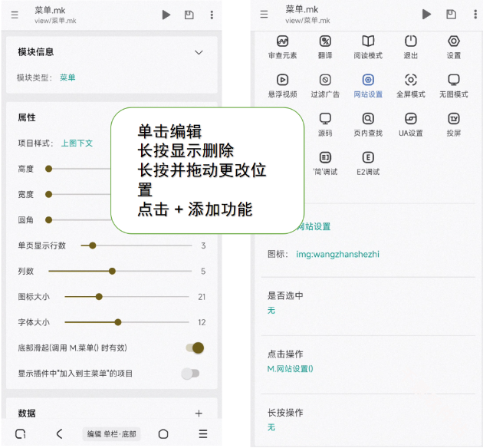Open hamburger menu in right panel
The image size is (483, 448).
coord(264,14)
